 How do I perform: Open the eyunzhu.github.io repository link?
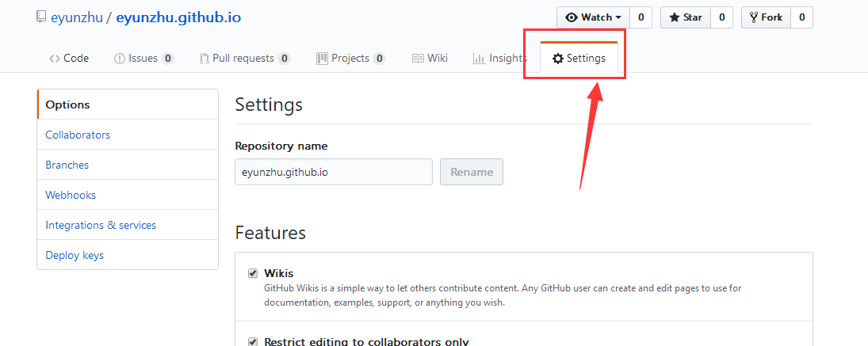click(178, 17)
